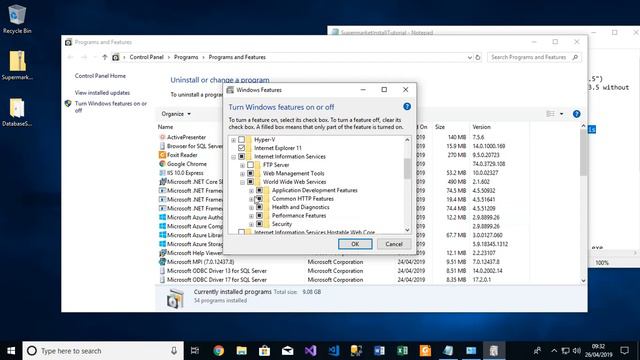Open Word from the taskbar

[x=379, y=351]
